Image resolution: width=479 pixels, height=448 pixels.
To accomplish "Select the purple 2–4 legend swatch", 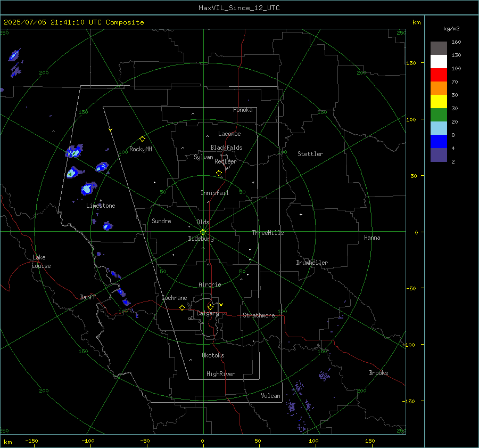I will click(x=439, y=155).
